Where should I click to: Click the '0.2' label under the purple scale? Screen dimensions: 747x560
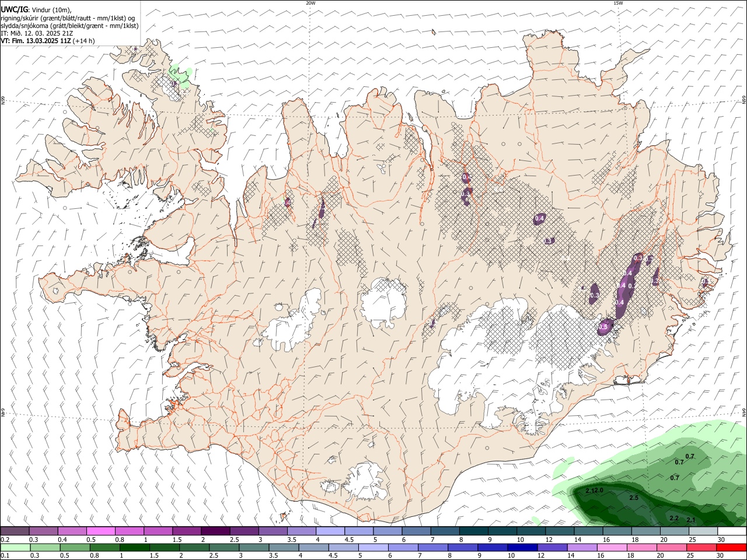[x=5, y=539]
